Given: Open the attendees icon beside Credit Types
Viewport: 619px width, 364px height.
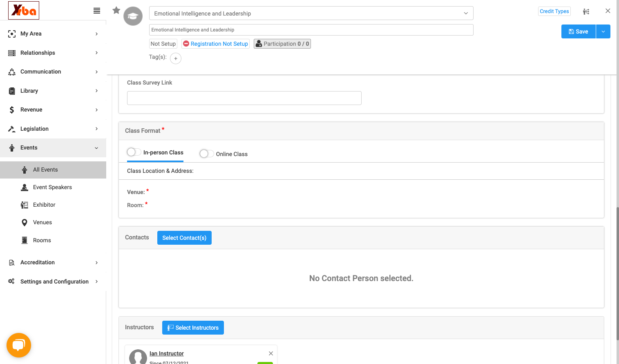Looking at the screenshot, I should click(x=586, y=11).
